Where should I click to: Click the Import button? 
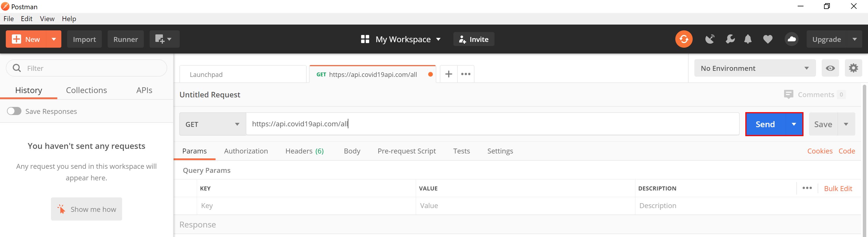pyautogui.click(x=84, y=39)
